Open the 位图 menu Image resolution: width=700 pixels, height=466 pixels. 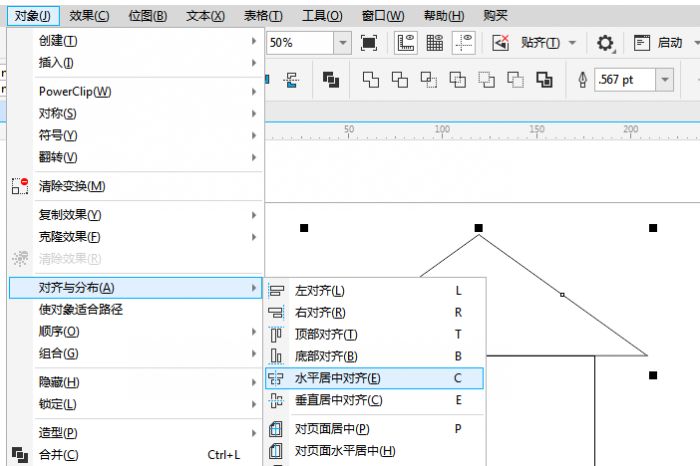coord(147,16)
